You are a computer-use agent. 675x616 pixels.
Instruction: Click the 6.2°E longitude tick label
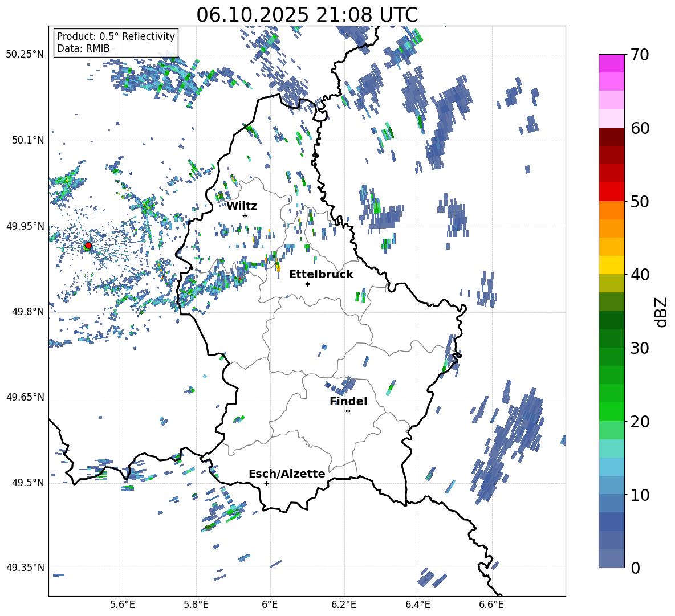point(343,604)
